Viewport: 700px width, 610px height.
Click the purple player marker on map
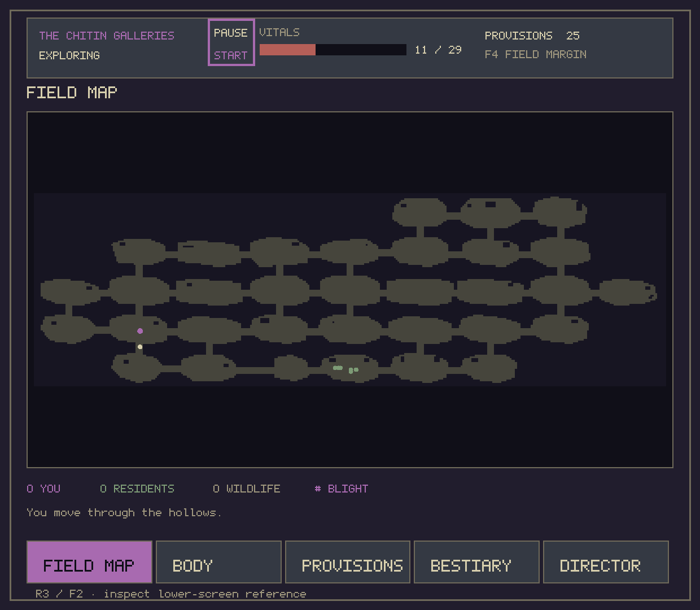(140, 331)
